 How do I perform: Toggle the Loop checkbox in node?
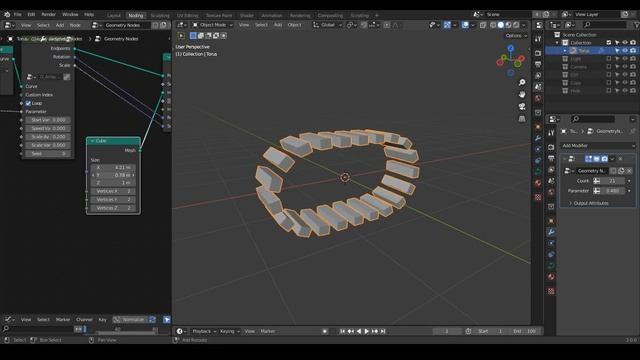click(x=28, y=103)
